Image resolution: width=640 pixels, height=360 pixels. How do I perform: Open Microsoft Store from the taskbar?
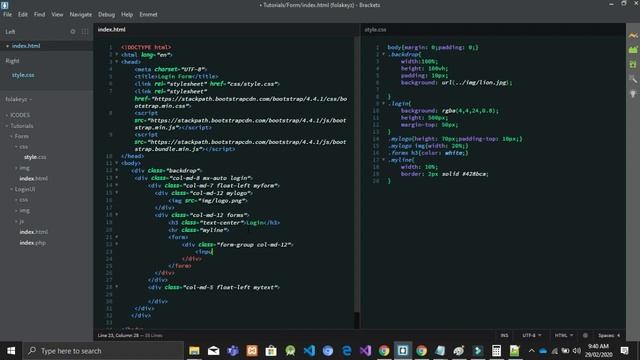271,351
